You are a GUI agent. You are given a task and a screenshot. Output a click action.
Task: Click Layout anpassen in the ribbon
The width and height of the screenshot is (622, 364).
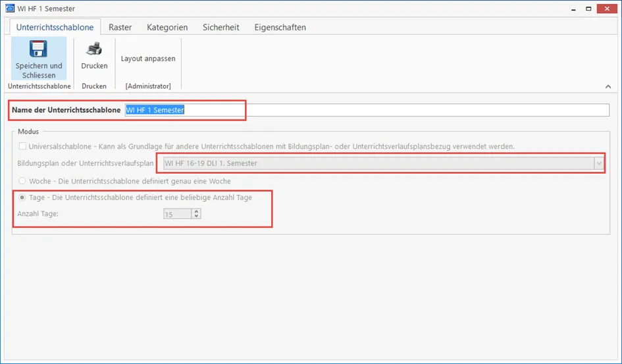tap(148, 59)
